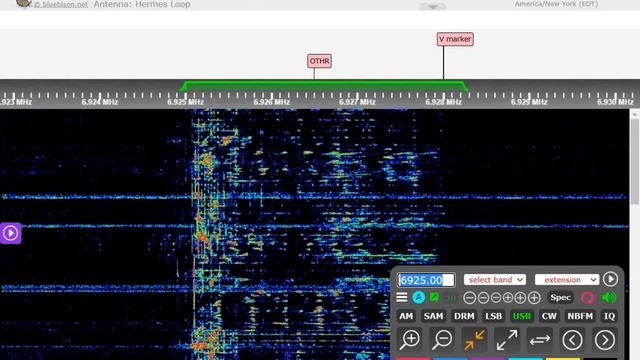Select AM demodulation mode
Image resolution: width=640 pixels, height=360 pixels.
click(x=406, y=316)
